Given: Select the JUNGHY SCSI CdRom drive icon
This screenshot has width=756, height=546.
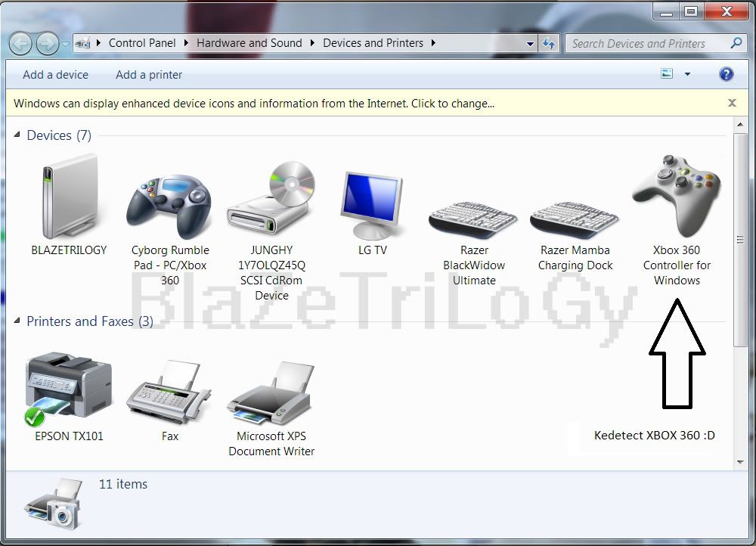Looking at the screenshot, I should coord(271,199).
